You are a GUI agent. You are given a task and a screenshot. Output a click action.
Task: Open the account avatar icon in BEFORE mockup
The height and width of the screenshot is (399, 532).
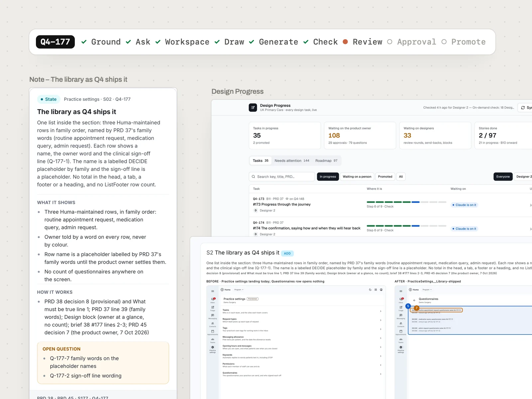click(381, 290)
